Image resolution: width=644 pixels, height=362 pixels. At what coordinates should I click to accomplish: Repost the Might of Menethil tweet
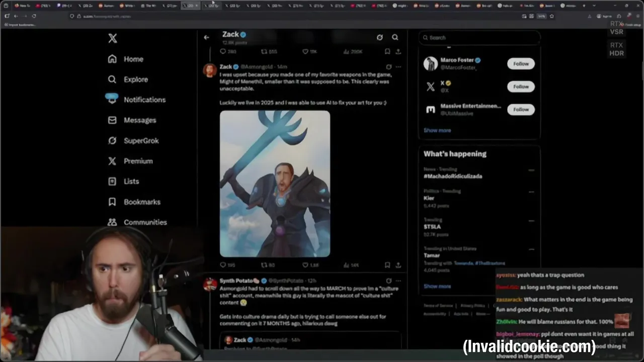(264, 265)
